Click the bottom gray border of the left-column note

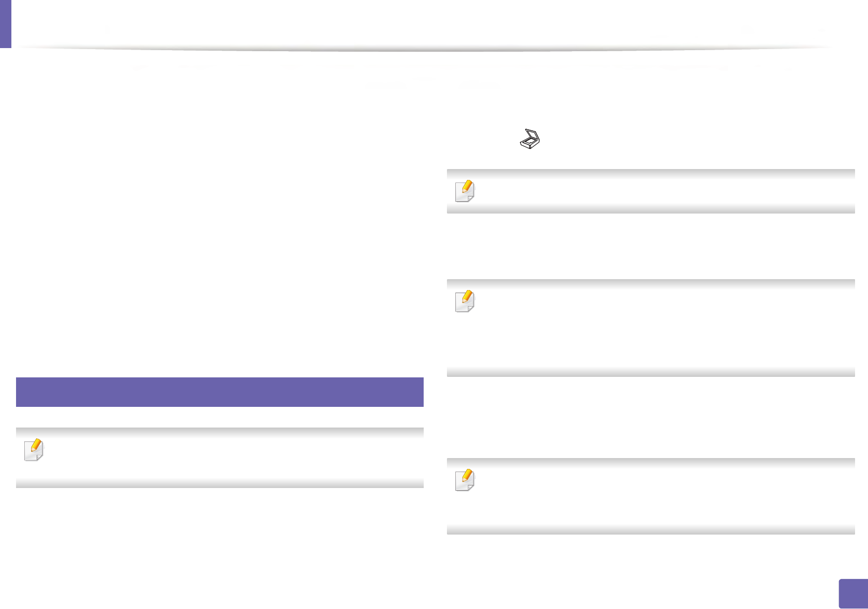pos(220,484)
